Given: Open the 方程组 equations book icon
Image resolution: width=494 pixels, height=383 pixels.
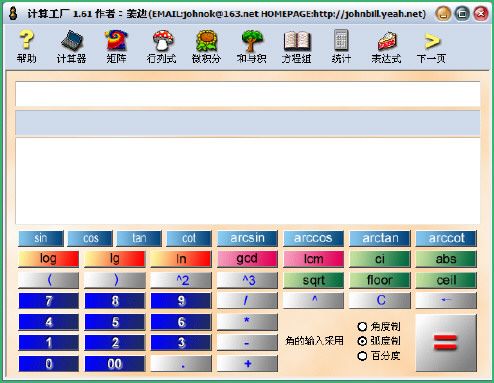Looking at the screenshot, I should point(296,46).
